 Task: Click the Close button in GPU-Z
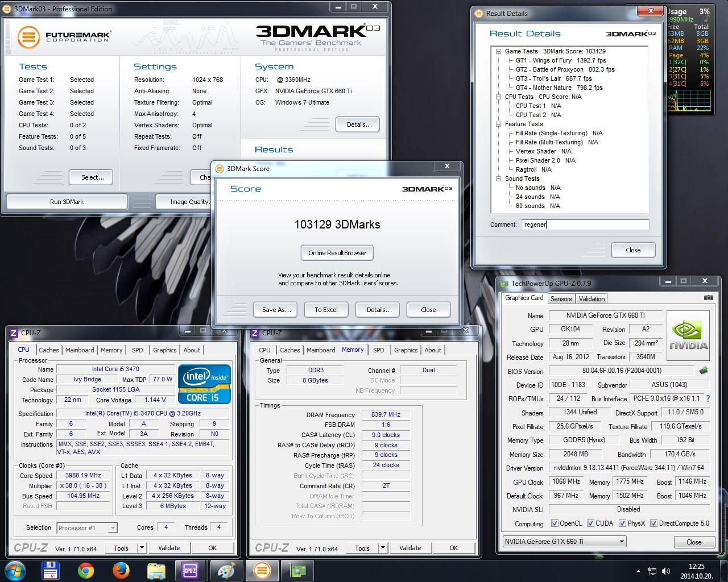pyautogui.click(x=693, y=542)
